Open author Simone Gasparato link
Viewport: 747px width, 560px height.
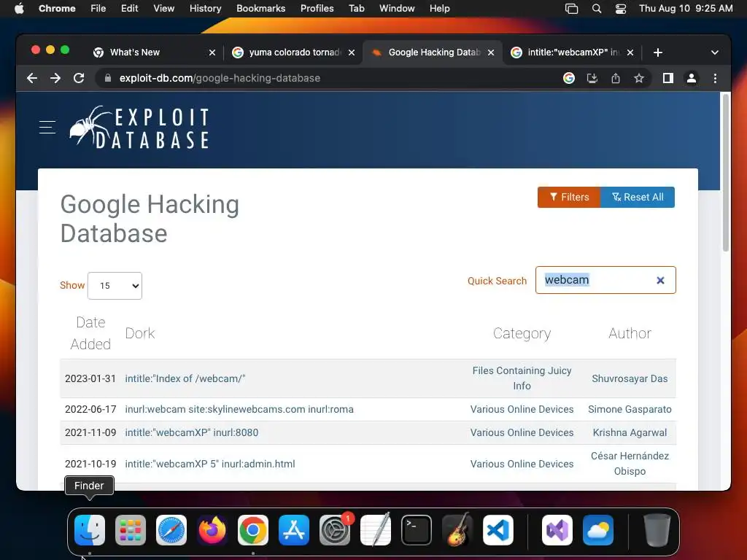[630, 409]
